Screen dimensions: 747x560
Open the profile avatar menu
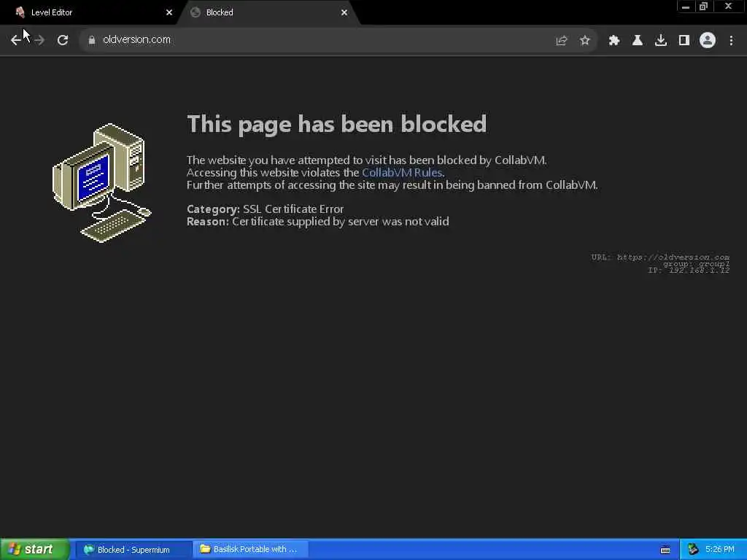tap(708, 41)
